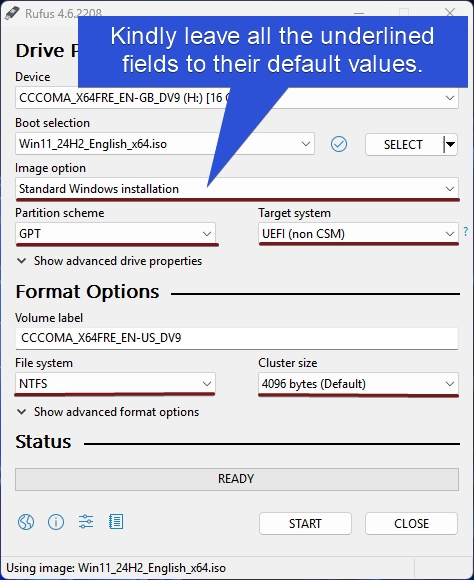Open the About info icon
The image size is (474, 580).
[56, 522]
